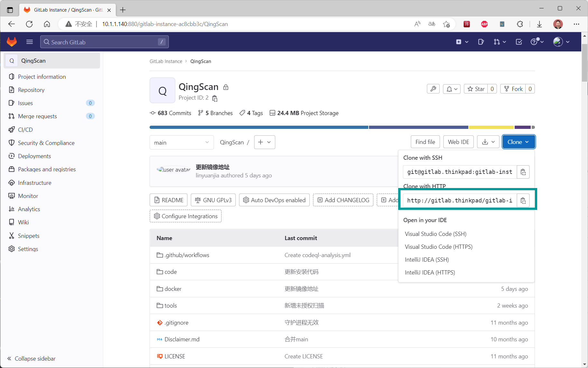Fork the QingScan project

(513, 89)
